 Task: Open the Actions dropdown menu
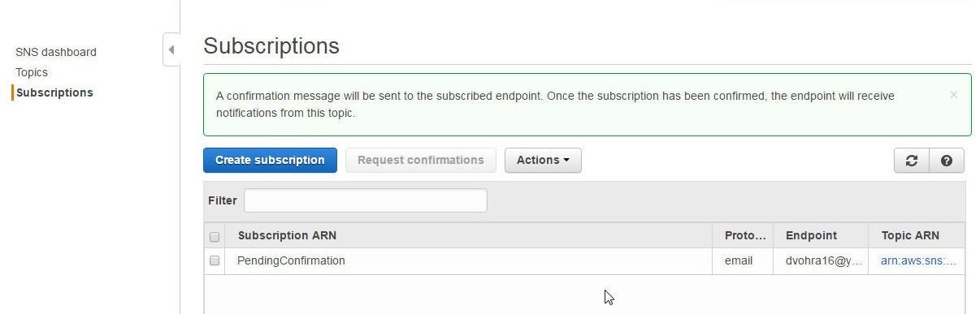tap(543, 161)
